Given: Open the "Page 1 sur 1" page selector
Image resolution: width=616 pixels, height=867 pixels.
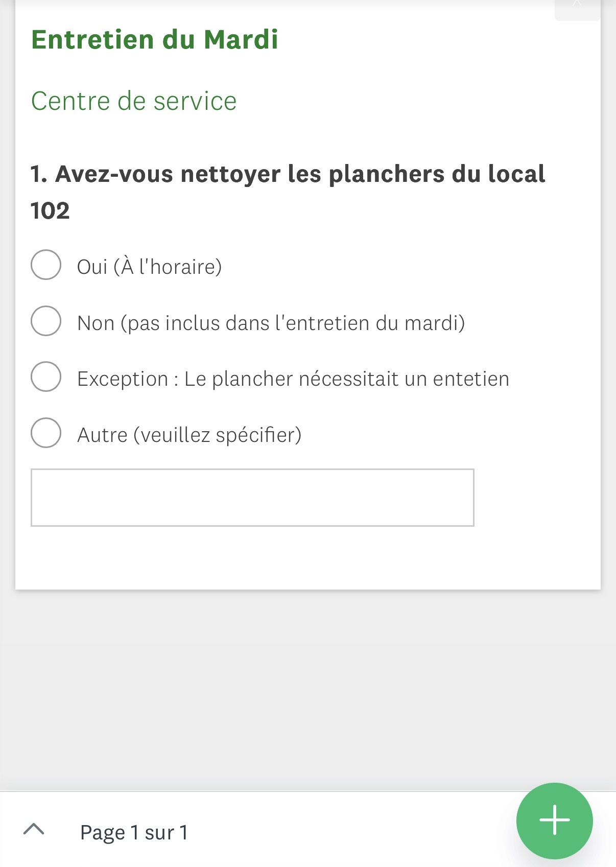Looking at the screenshot, I should (x=134, y=832).
